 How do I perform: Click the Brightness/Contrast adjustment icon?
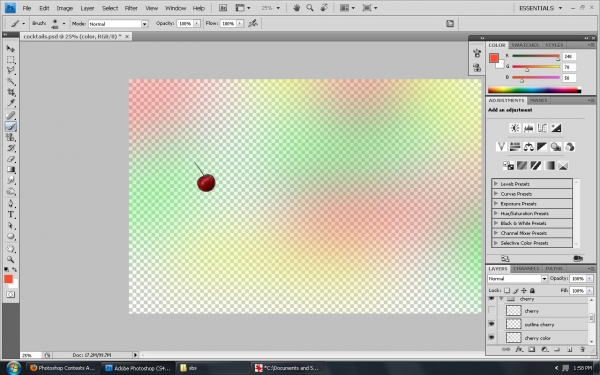515,128
